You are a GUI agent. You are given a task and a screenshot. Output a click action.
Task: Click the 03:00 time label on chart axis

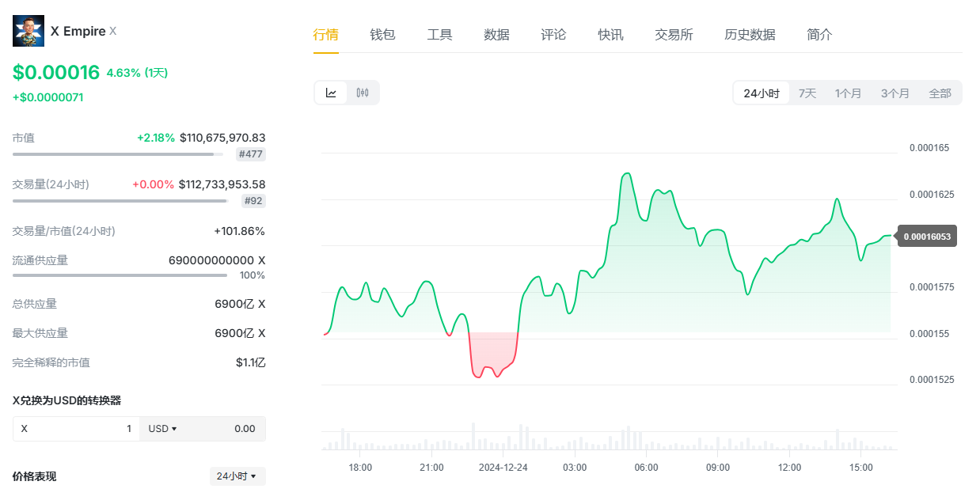click(x=575, y=468)
